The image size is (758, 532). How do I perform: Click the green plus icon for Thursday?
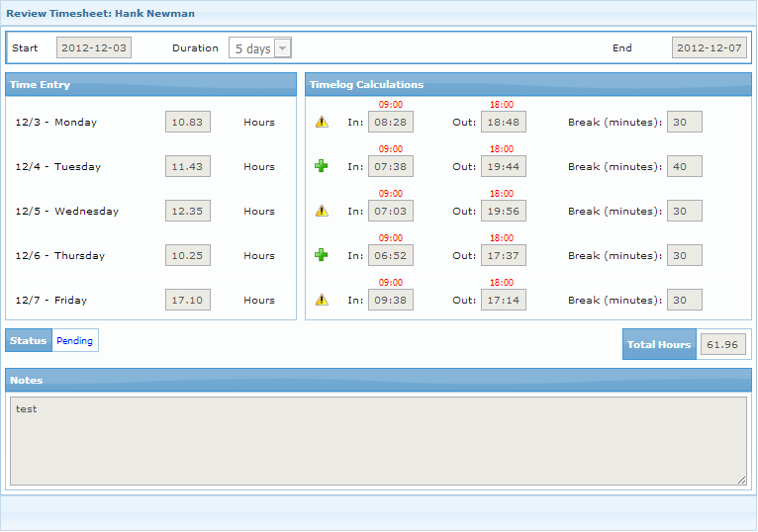click(322, 255)
